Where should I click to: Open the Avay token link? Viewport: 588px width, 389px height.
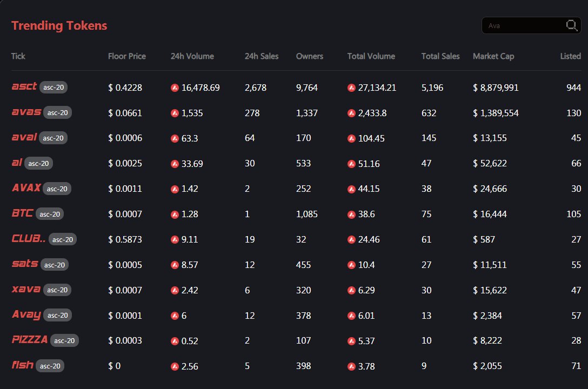(x=26, y=314)
